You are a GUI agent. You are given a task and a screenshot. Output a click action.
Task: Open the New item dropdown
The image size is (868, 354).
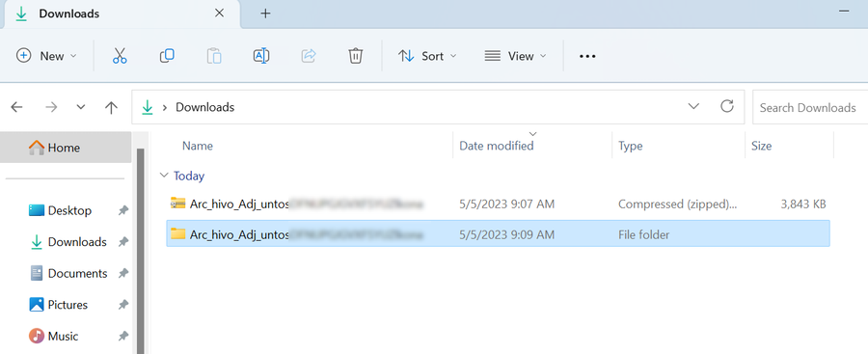coord(46,56)
